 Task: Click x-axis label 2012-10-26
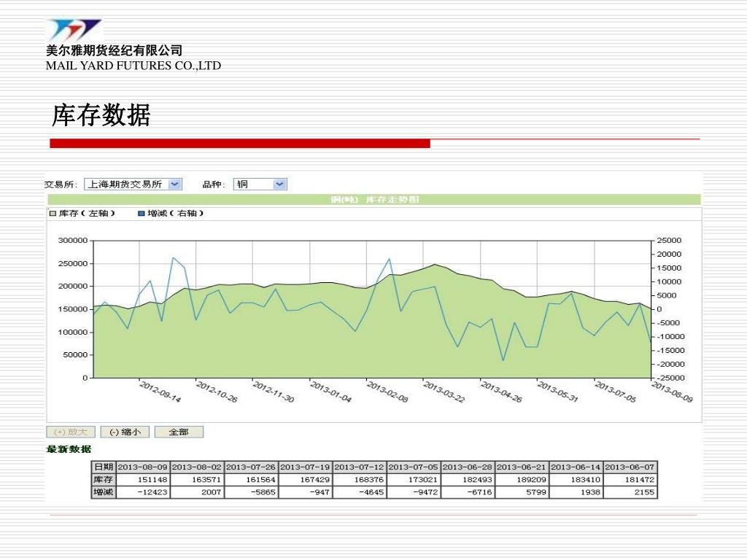(217, 392)
